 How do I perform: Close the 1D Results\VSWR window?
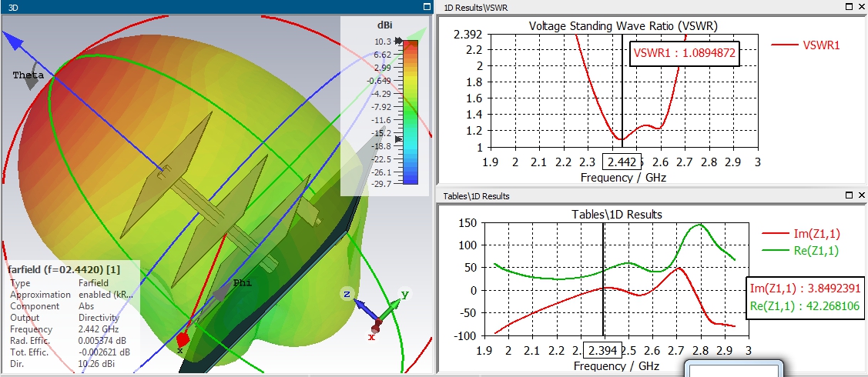[861, 7]
